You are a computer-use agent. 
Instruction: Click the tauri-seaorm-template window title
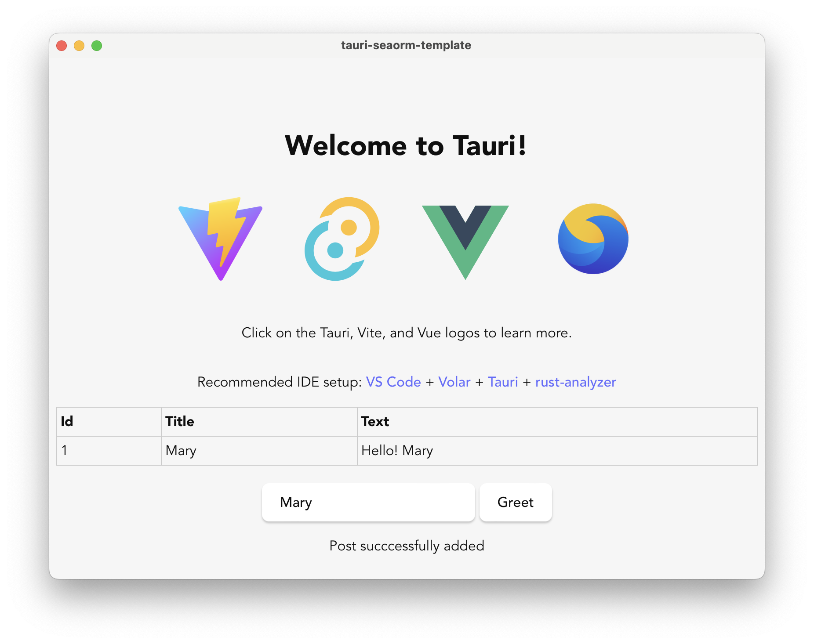click(x=406, y=45)
